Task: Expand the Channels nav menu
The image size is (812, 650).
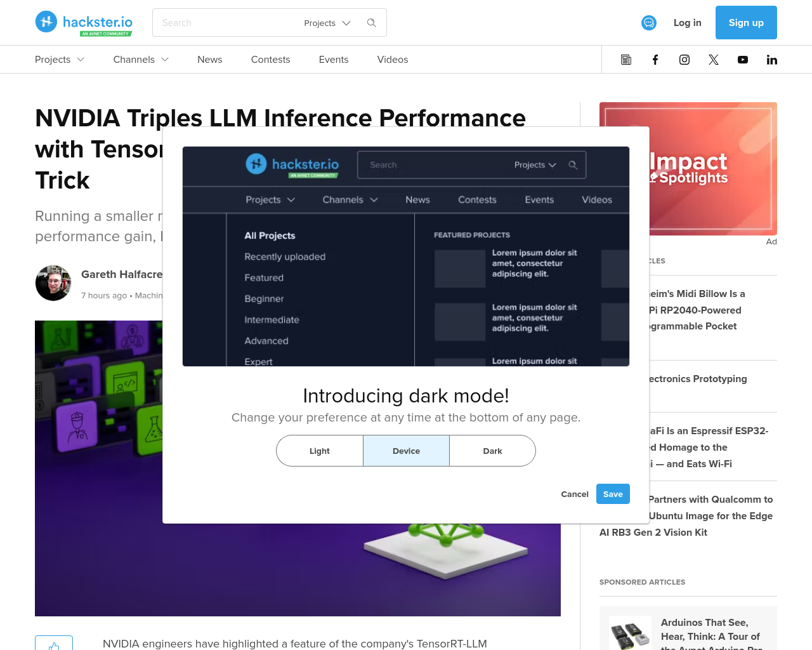Action: pos(141,60)
